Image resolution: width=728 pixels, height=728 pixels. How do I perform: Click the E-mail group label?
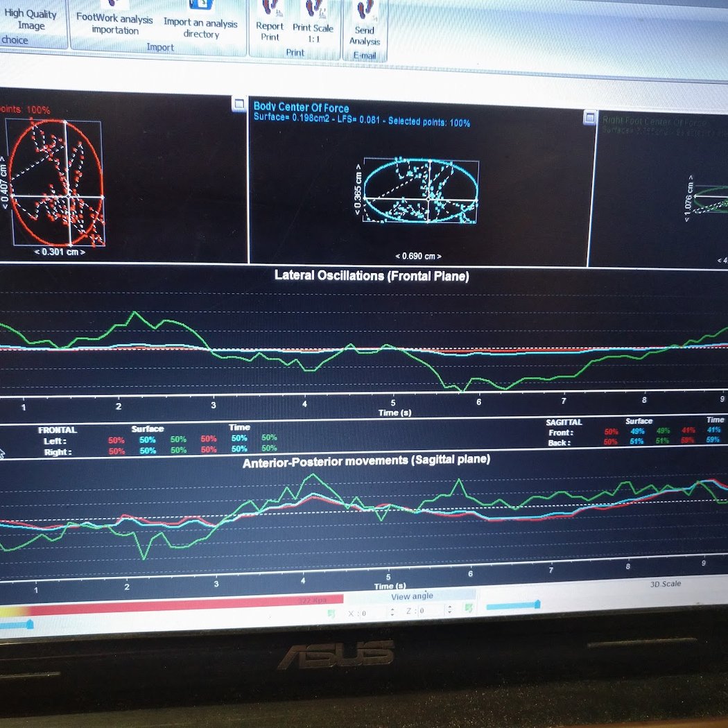click(x=365, y=55)
